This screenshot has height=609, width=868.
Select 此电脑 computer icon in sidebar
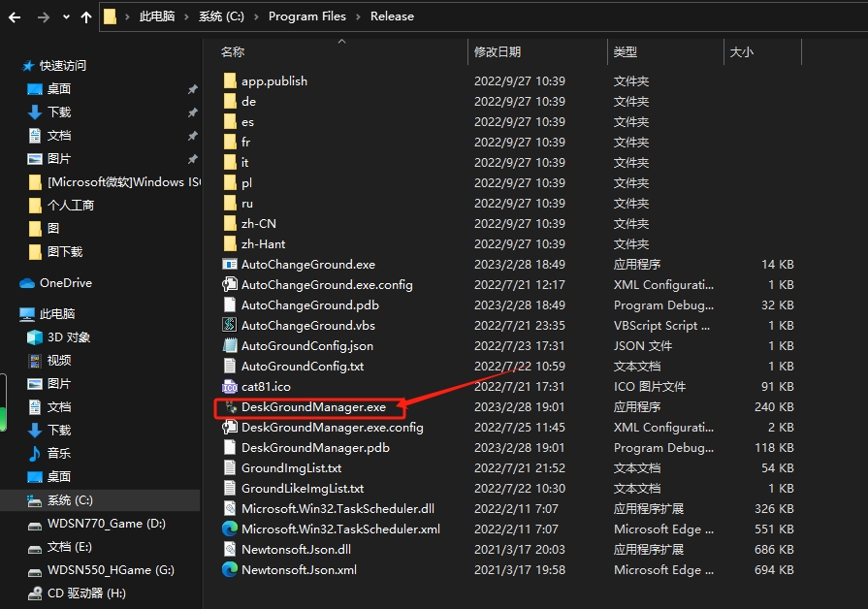coord(27,314)
